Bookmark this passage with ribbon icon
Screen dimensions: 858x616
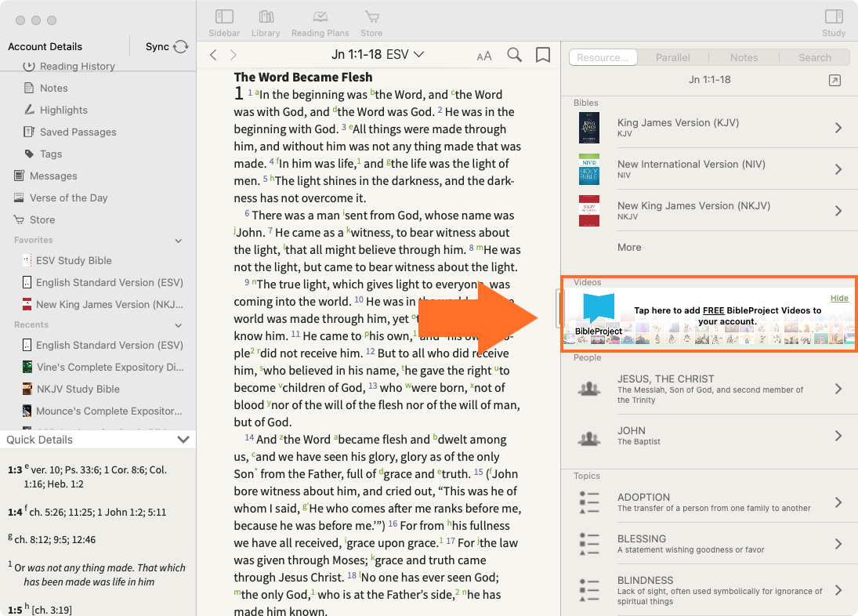click(x=543, y=55)
